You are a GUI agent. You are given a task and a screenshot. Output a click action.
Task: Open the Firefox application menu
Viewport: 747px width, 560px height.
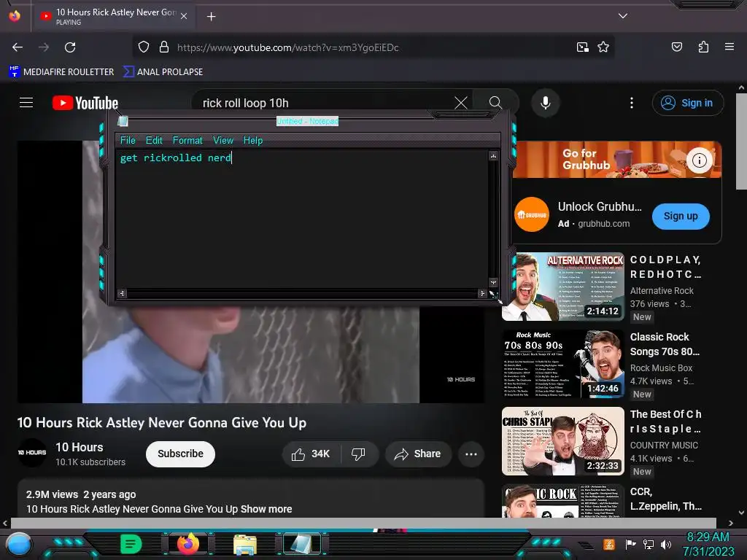click(729, 47)
